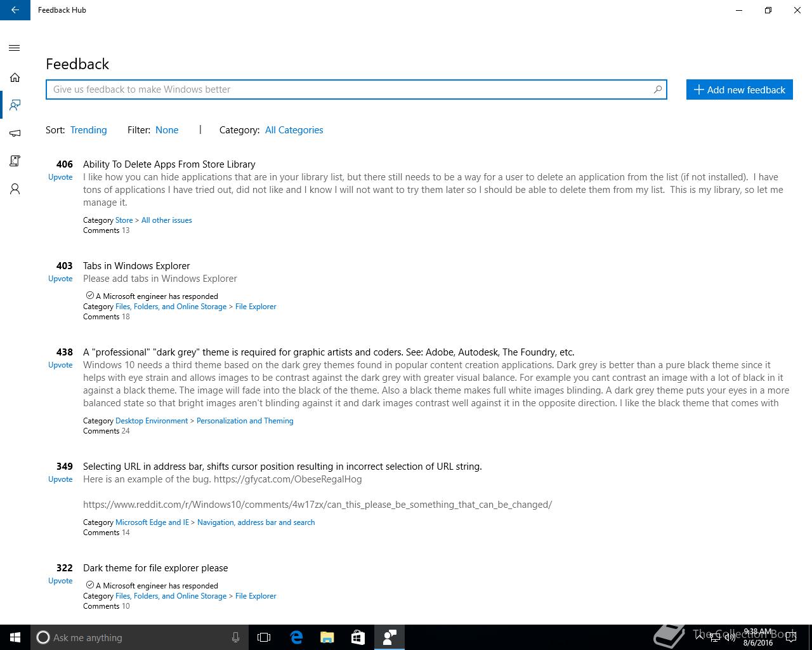This screenshot has width=812, height=650.
Task: Click Comments 14 under URL selection feedback
Action: pyautogui.click(x=106, y=533)
